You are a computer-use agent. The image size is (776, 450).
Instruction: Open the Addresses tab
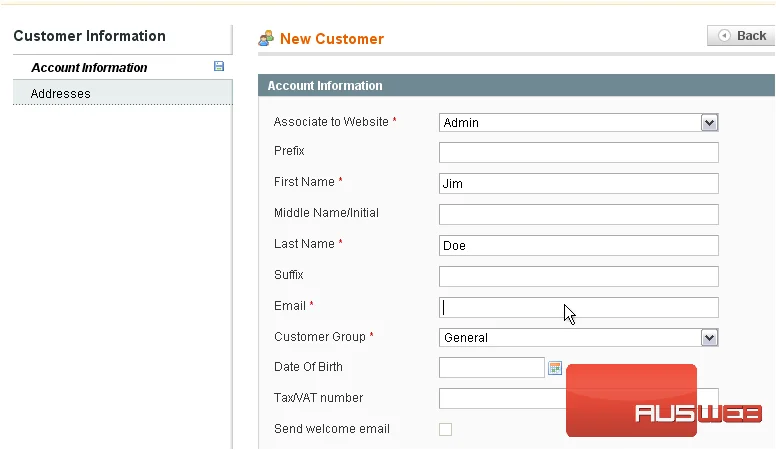pyautogui.click(x=122, y=94)
